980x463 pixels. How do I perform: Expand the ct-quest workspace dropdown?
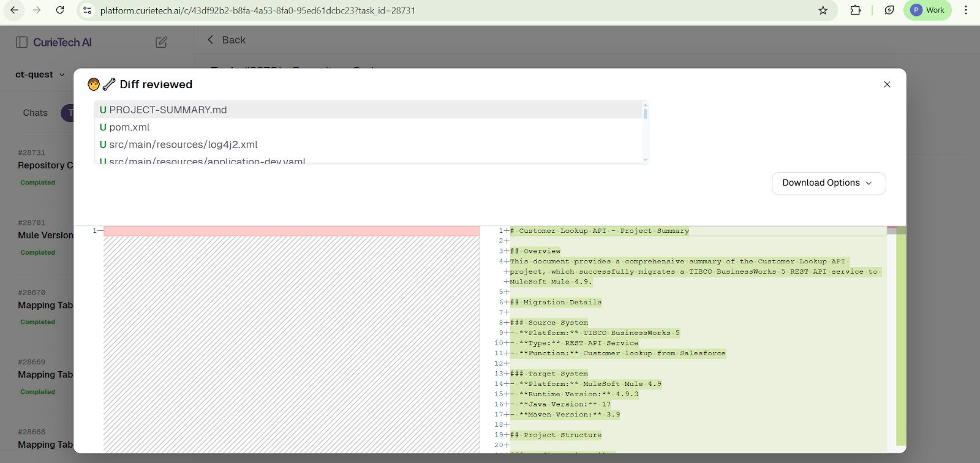[x=40, y=75]
